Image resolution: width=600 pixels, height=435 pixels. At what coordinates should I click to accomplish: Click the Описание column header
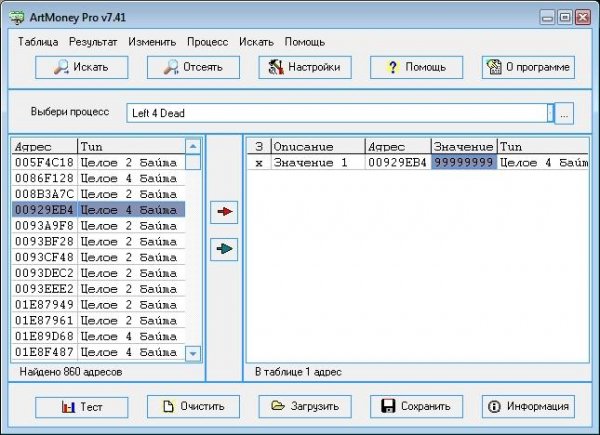point(318,147)
